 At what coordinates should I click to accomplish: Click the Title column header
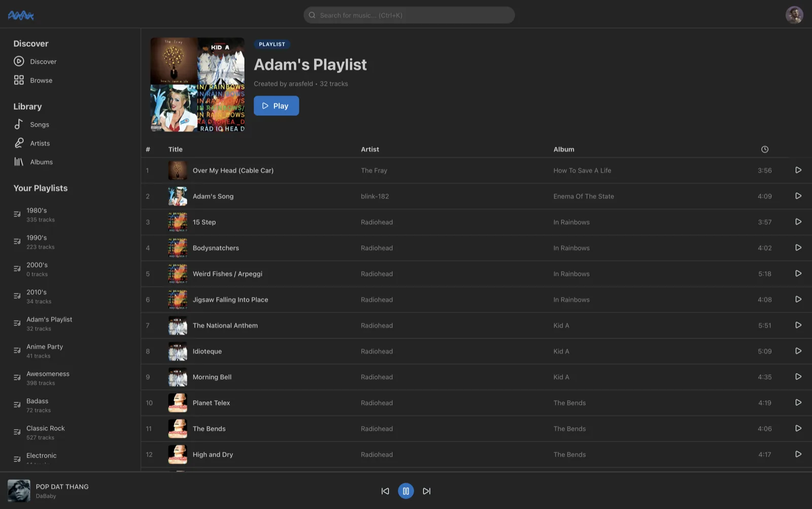[176, 149]
